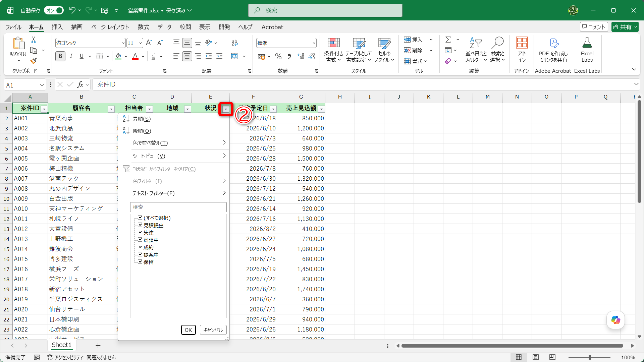
Task: Click the コメント button
Action: tap(594, 27)
